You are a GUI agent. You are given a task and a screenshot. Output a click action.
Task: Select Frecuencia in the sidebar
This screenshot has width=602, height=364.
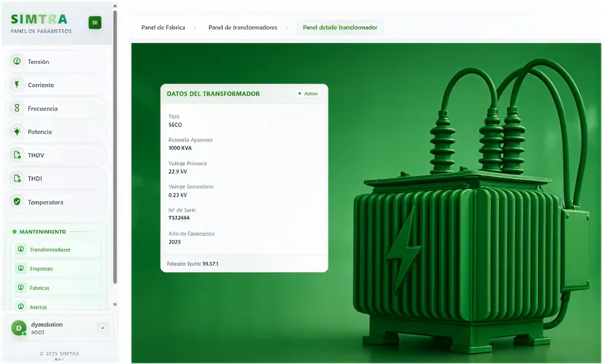[56, 108]
